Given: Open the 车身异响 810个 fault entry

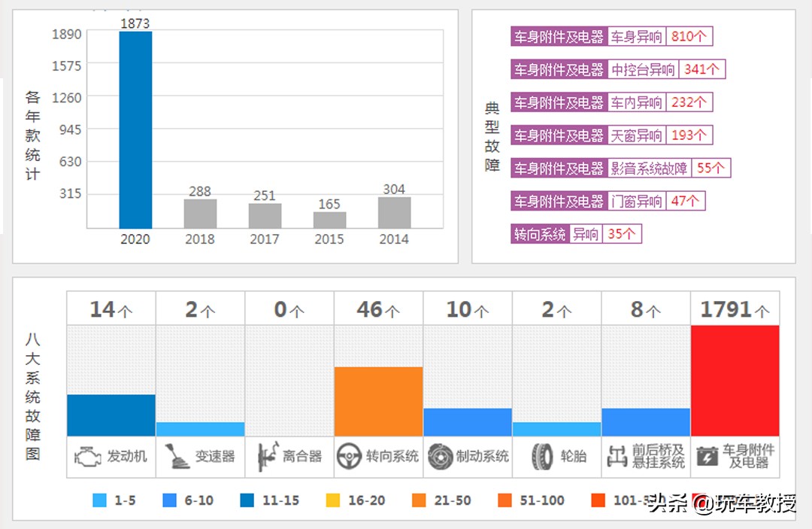Looking at the screenshot, I should 611,36.
